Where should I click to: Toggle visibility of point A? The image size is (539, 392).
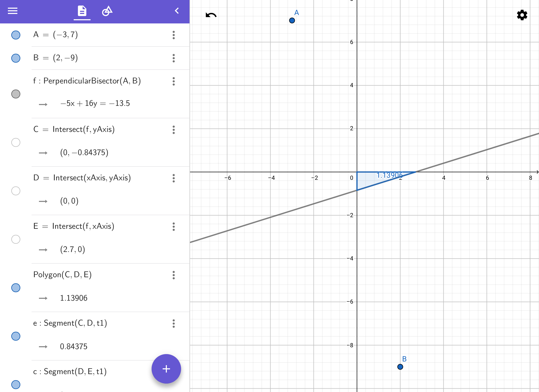pos(16,35)
